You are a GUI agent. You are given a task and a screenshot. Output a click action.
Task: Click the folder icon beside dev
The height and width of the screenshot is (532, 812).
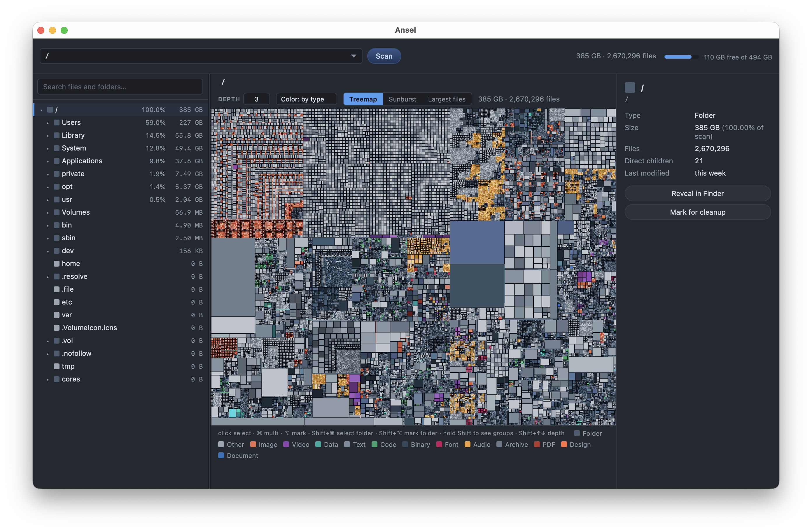[x=57, y=251]
